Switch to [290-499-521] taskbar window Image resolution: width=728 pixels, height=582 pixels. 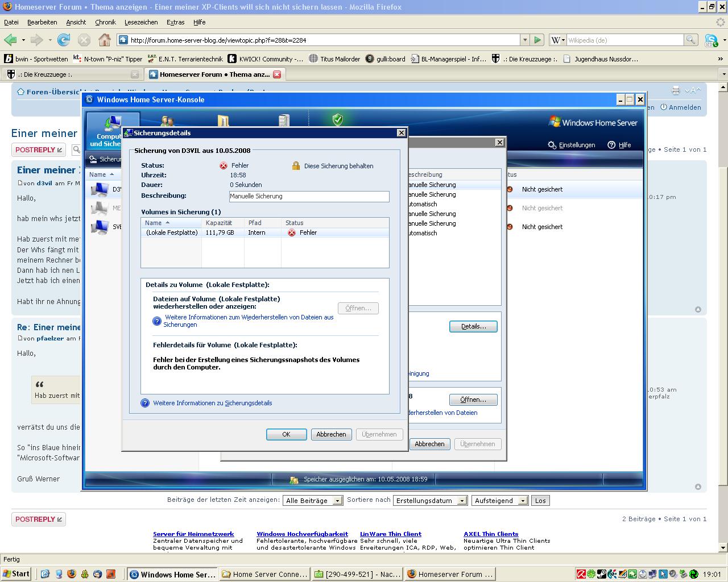point(358,574)
